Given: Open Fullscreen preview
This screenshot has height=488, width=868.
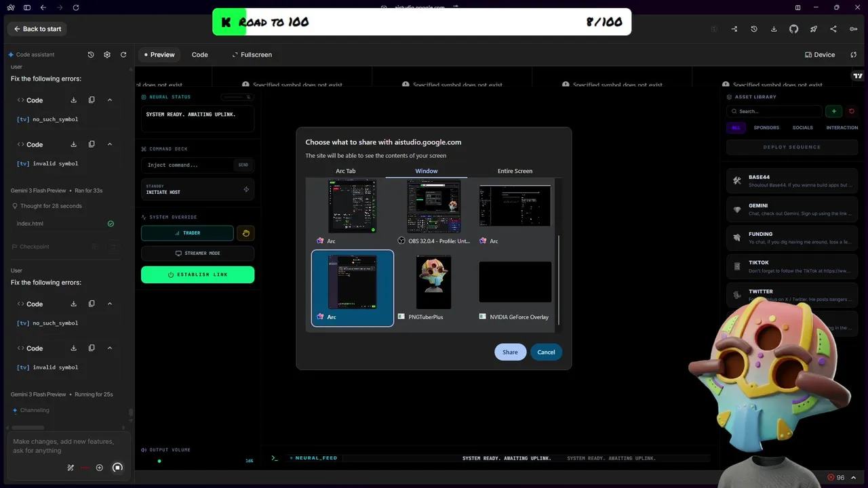Looking at the screenshot, I should [x=252, y=54].
